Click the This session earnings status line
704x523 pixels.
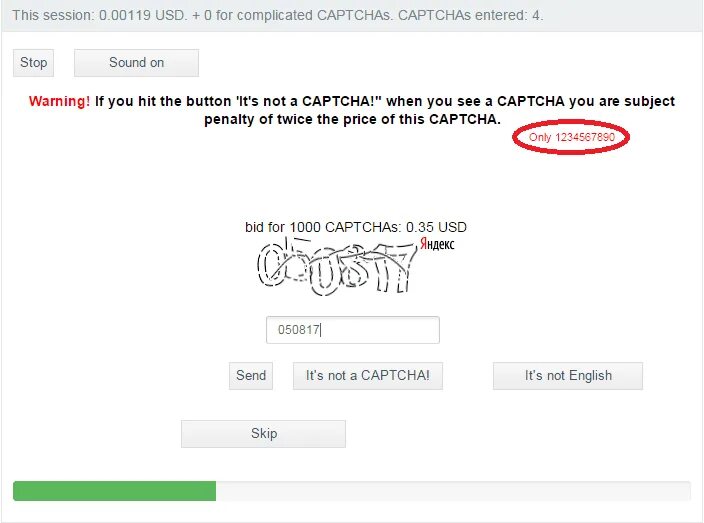point(277,15)
